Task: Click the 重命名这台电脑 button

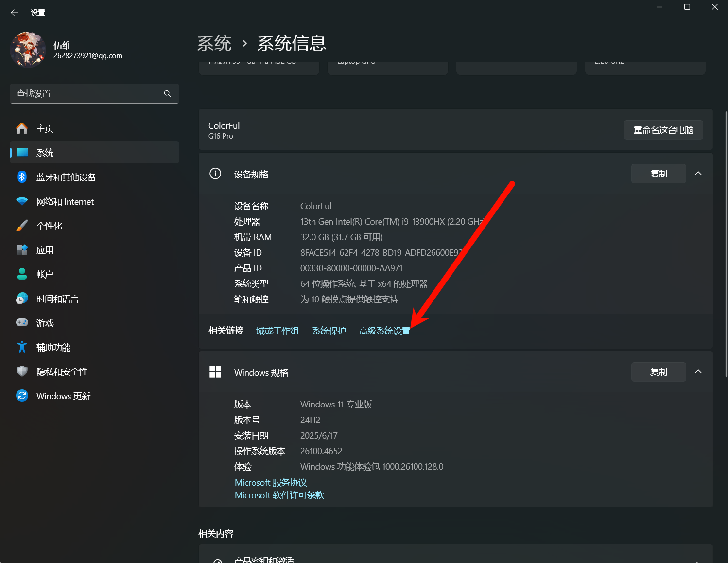Action: 663,130
